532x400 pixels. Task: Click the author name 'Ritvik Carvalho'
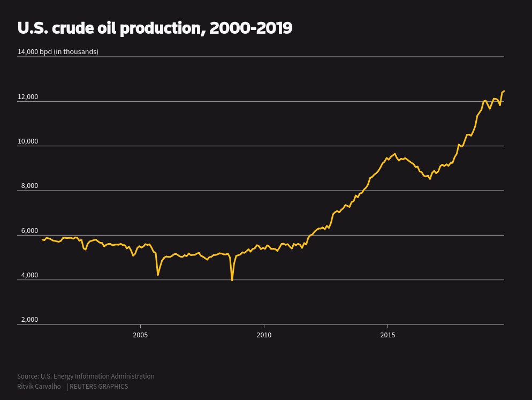tap(39, 386)
